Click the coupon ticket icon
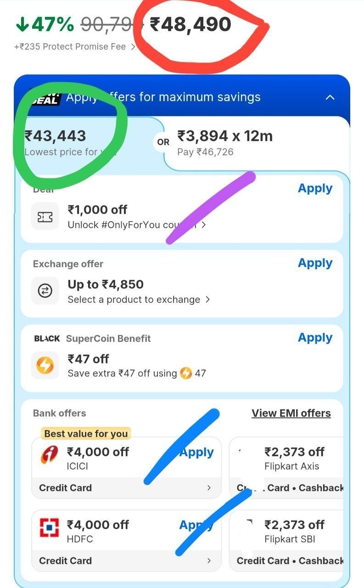This screenshot has height=588, width=364. point(45,216)
